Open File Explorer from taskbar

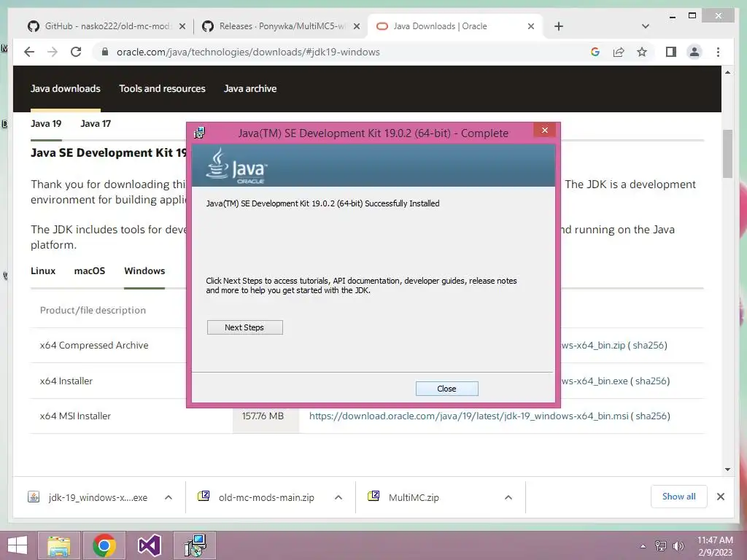60,545
